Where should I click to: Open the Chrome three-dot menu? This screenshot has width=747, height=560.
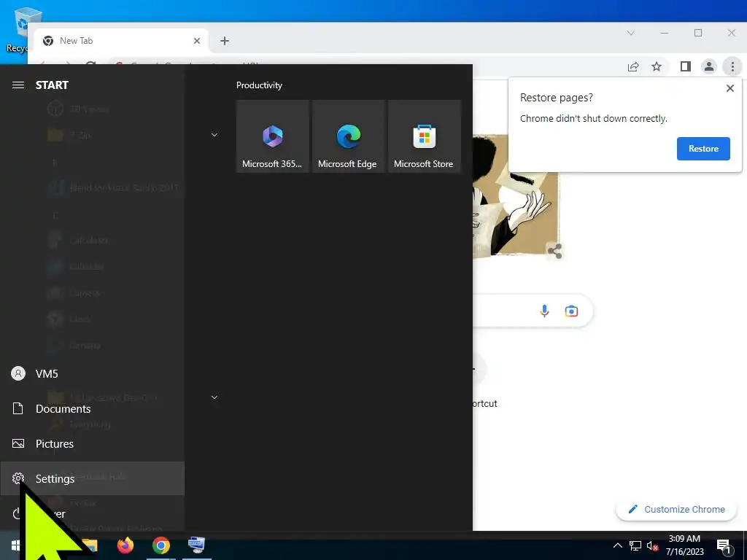click(732, 66)
